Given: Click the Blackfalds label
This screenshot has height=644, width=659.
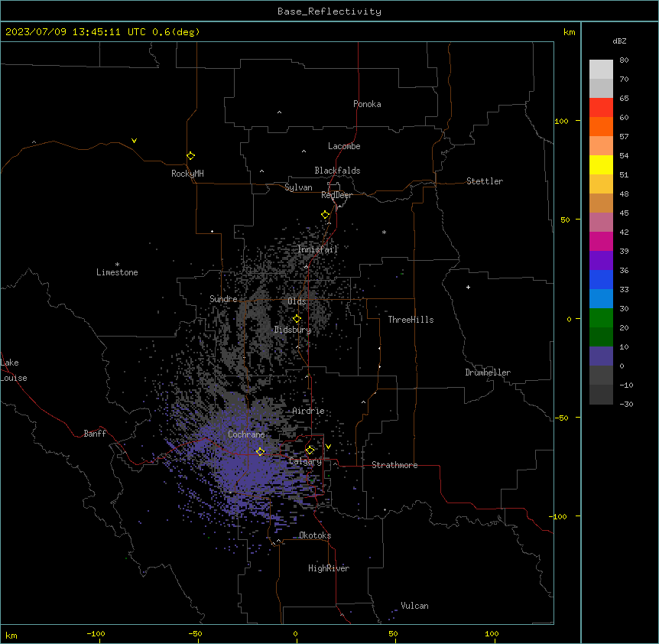Looking at the screenshot, I should 337,171.
